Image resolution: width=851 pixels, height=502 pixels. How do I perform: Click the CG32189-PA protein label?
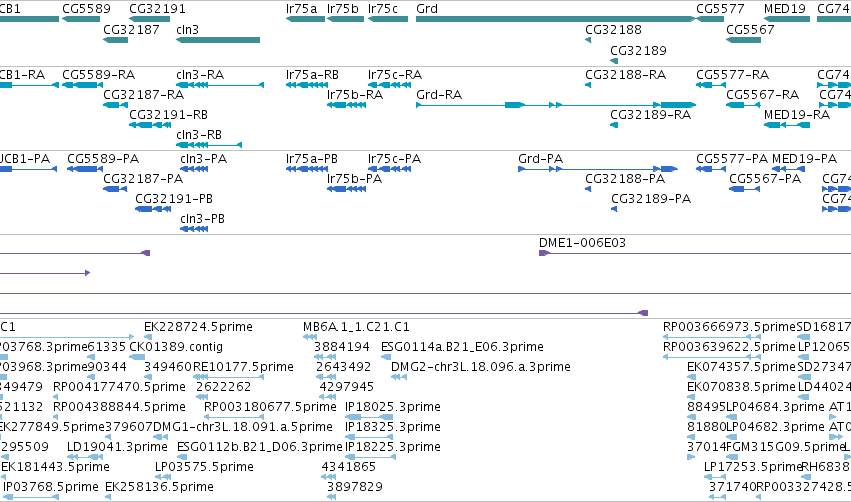click(651, 199)
